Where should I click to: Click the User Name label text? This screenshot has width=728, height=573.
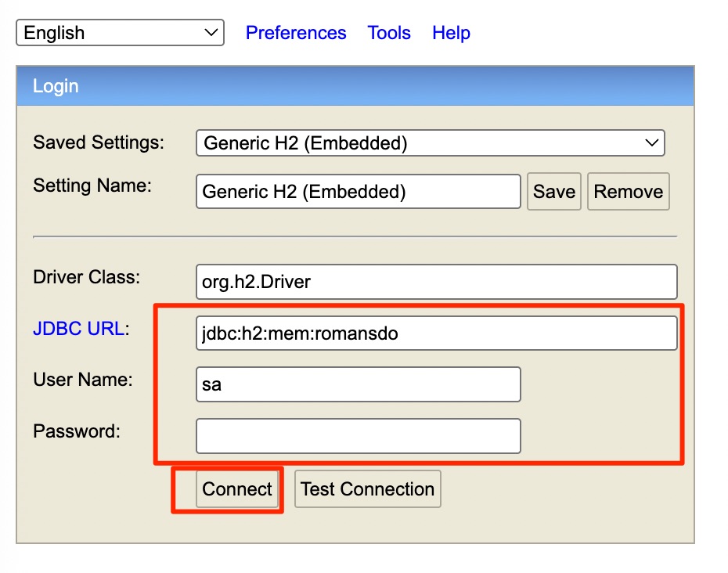pyautogui.click(x=83, y=380)
